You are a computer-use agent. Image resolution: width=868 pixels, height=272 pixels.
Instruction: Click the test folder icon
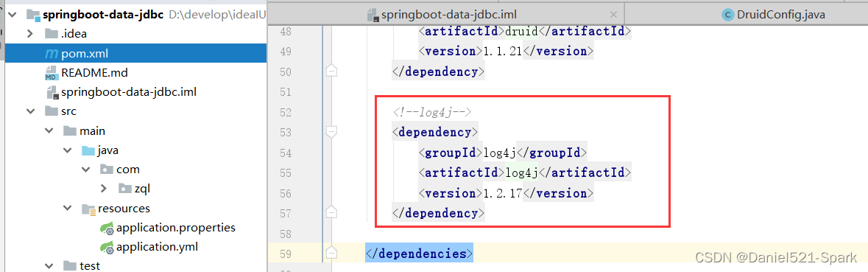70,265
